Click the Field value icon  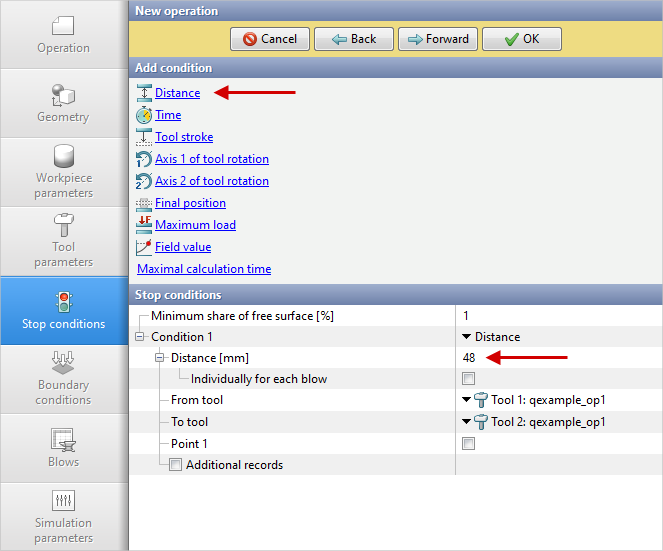tap(144, 247)
